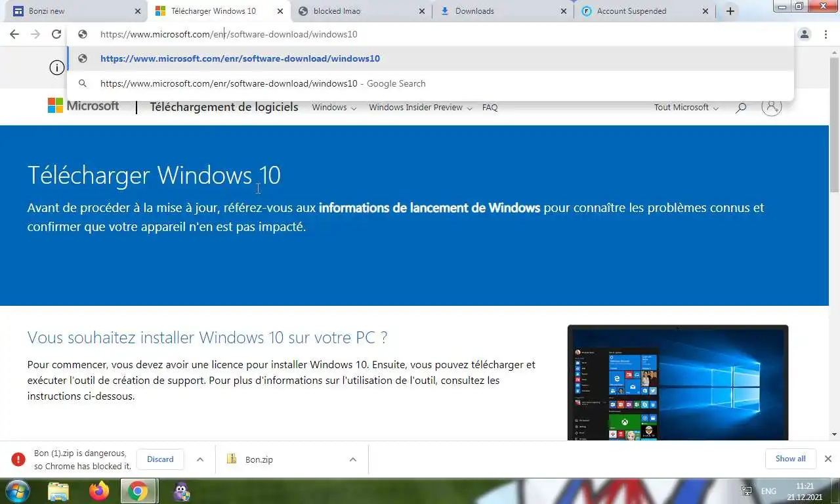Image resolution: width=840 pixels, height=504 pixels.
Task: Close the Downloads tab
Action: point(564,11)
